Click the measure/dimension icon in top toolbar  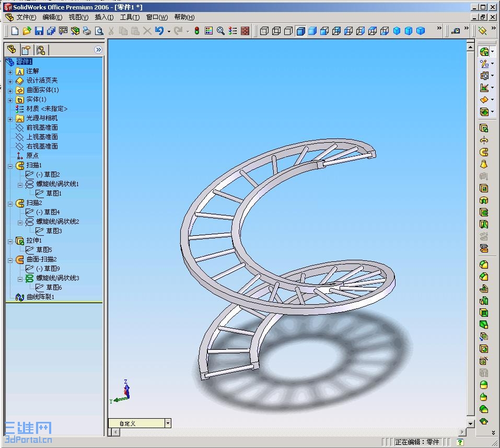click(456, 31)
